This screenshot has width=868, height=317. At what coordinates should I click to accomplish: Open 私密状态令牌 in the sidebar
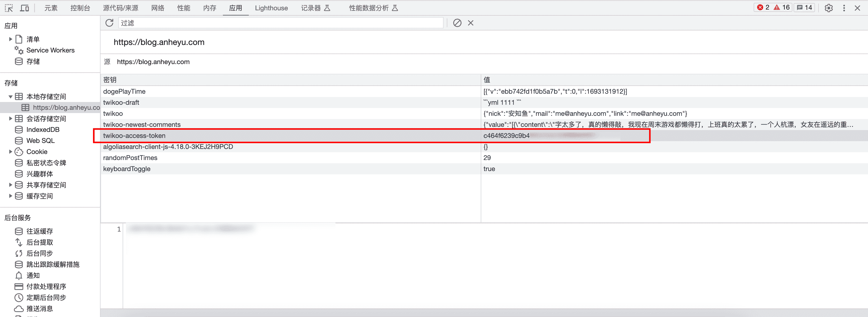click(x=46, y=163)
